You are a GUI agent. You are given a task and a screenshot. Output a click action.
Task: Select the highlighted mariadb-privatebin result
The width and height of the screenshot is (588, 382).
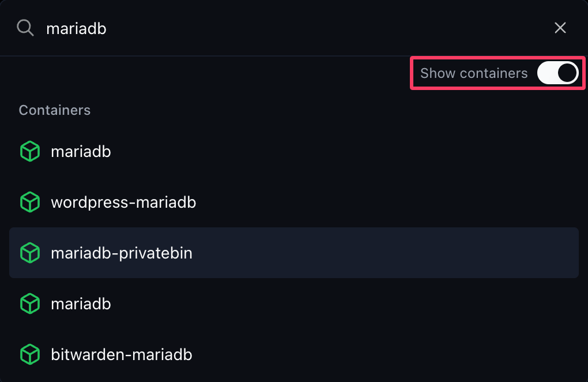(294, 253)
